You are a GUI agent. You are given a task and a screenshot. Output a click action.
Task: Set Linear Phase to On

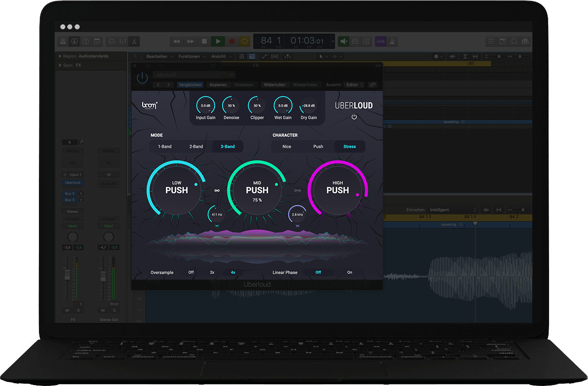pyautogui.click(x=349, y=272)
